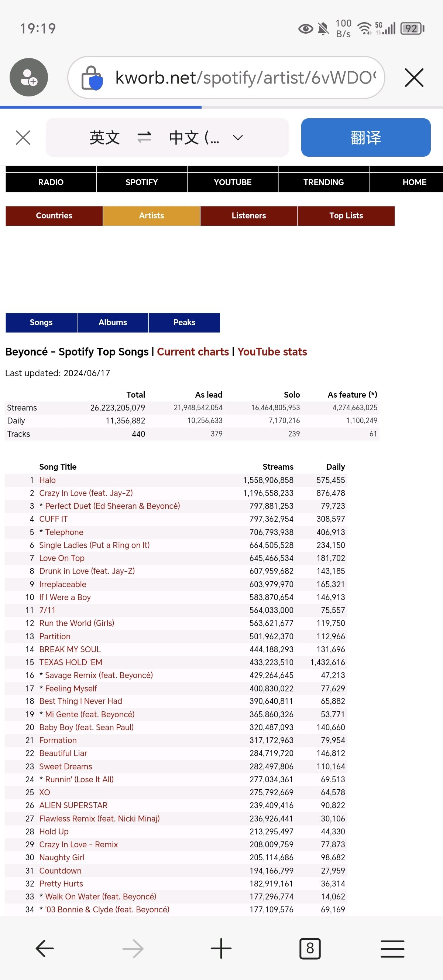This screenshot has width=443, height=980.
Task: Tap the browser forward arrow
Action: point(133,949)
